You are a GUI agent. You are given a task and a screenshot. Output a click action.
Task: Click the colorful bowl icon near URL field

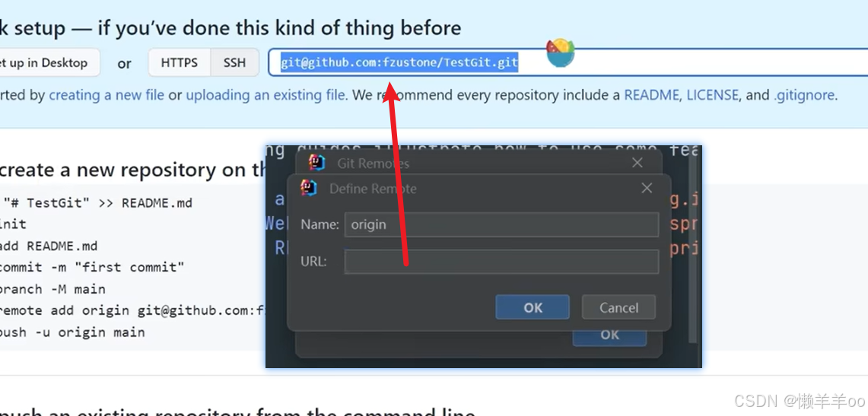pyautogui.click(x=560, y=52)
